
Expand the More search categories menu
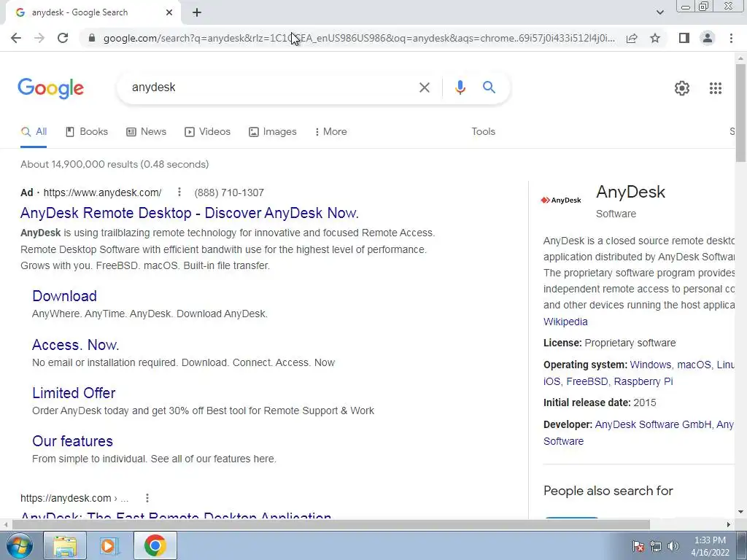coord(330,132)
